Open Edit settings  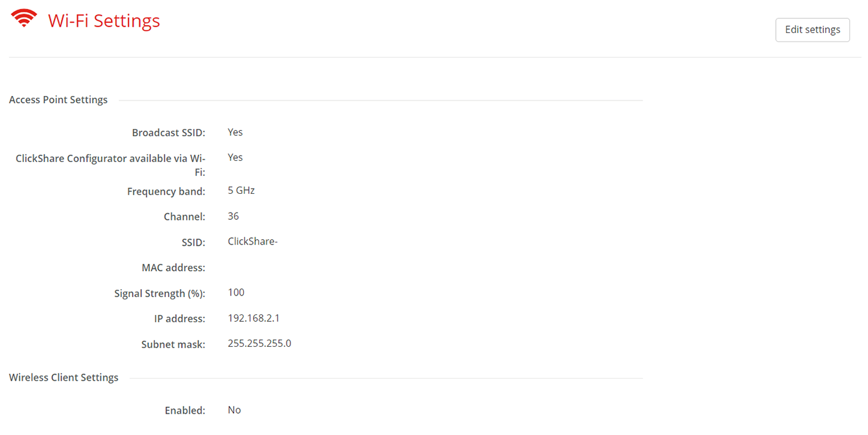pos(812,30)
